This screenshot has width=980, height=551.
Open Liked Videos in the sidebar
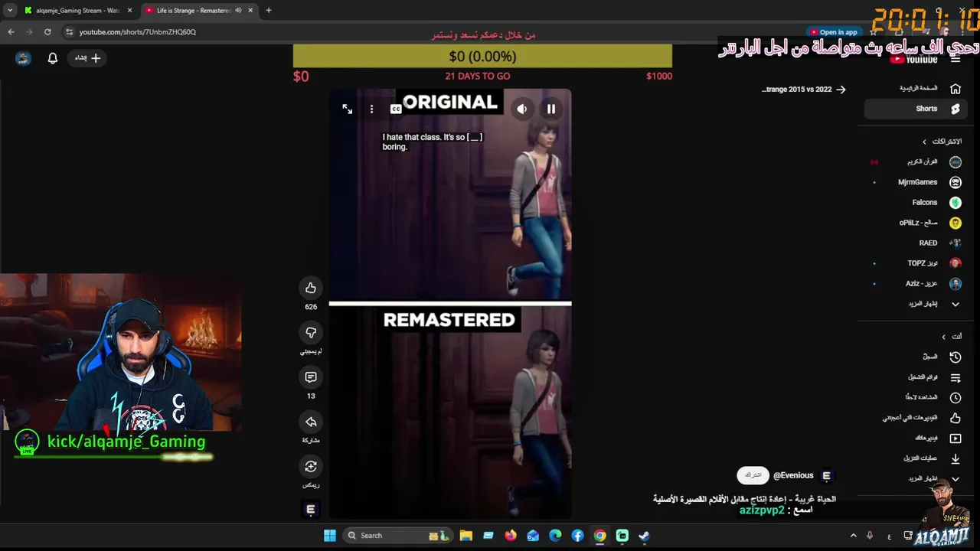(916, 418)
